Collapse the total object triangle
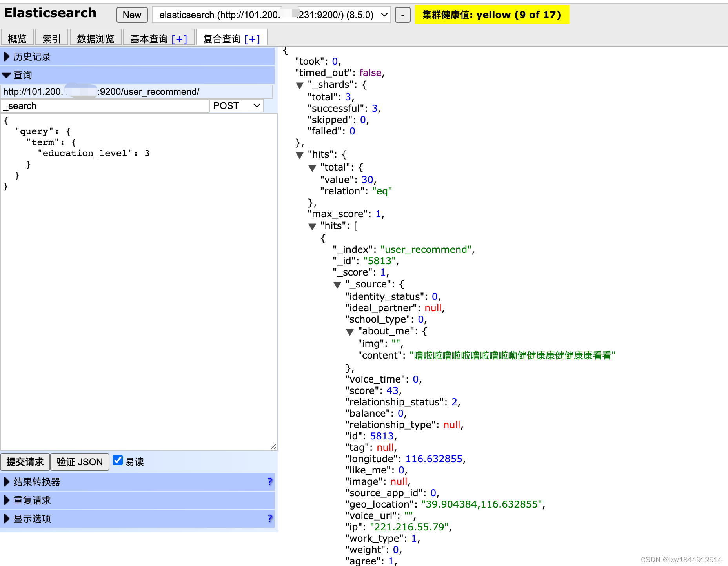 coord(312,168)
